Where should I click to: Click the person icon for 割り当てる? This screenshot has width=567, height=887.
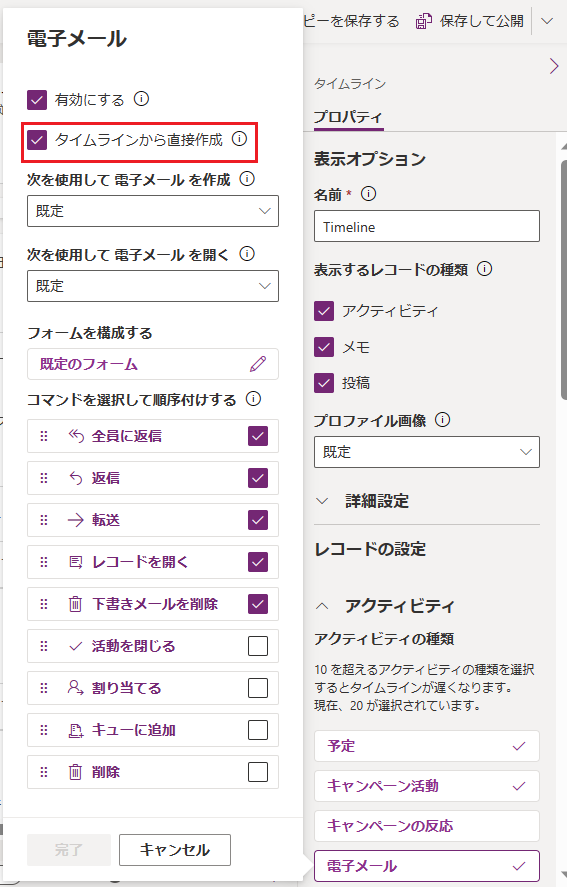pos(76,688)
